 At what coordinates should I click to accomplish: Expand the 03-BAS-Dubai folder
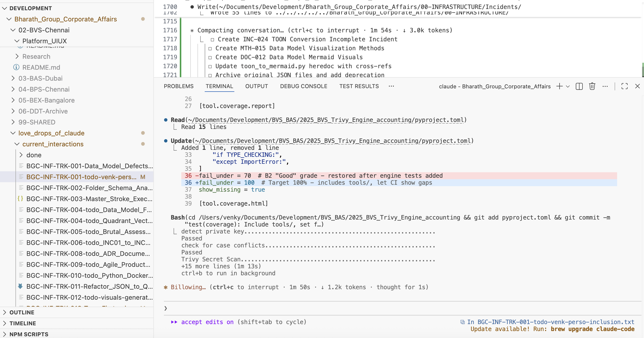40,78
